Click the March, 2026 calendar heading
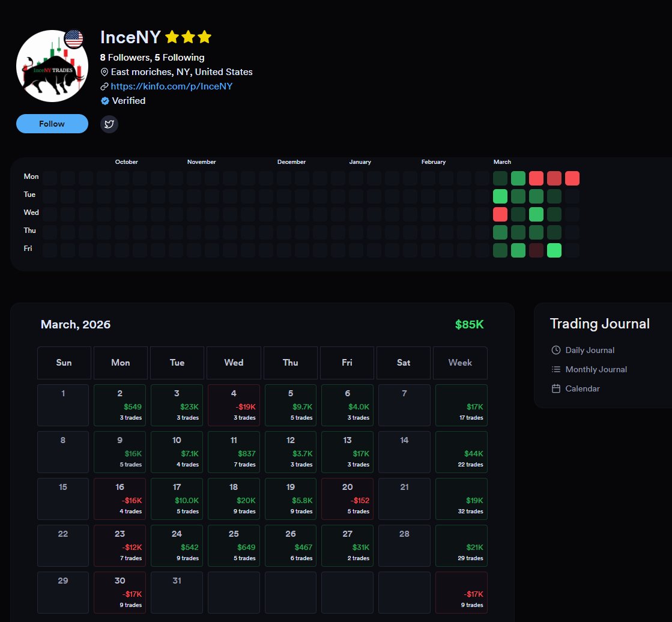Image resolution: width=672 pixels, height=622 pixels. [x=76, y=324]
